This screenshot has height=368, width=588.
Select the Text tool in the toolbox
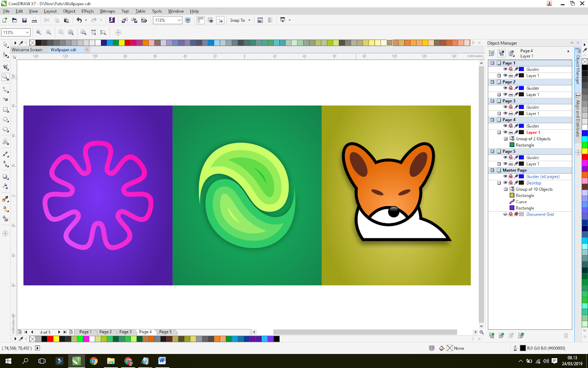click(x=6, y=142)
